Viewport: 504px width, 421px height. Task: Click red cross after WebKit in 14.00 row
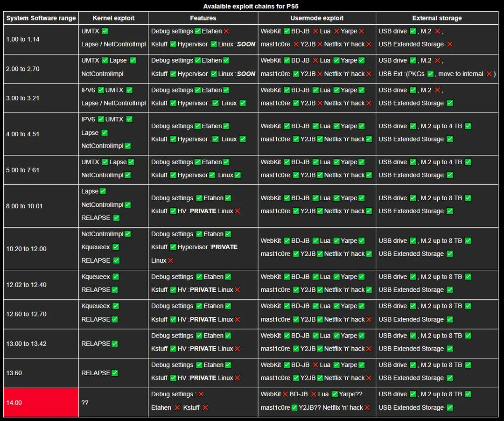(x=285, y=394)
